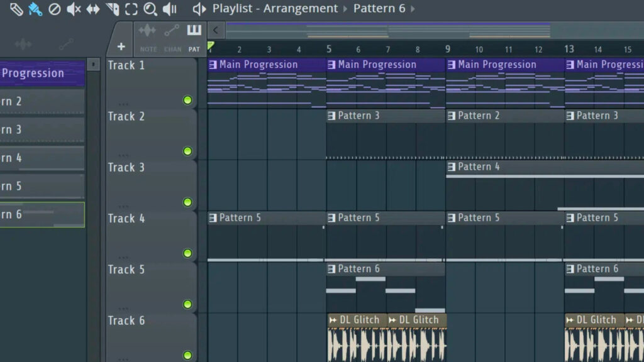Mute Track 1 with its green LED
The image size is (644, 362).
click(187, 101)
